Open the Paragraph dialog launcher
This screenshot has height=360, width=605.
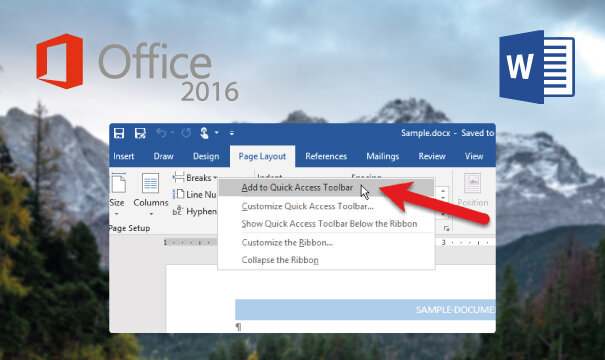[446, 228]
